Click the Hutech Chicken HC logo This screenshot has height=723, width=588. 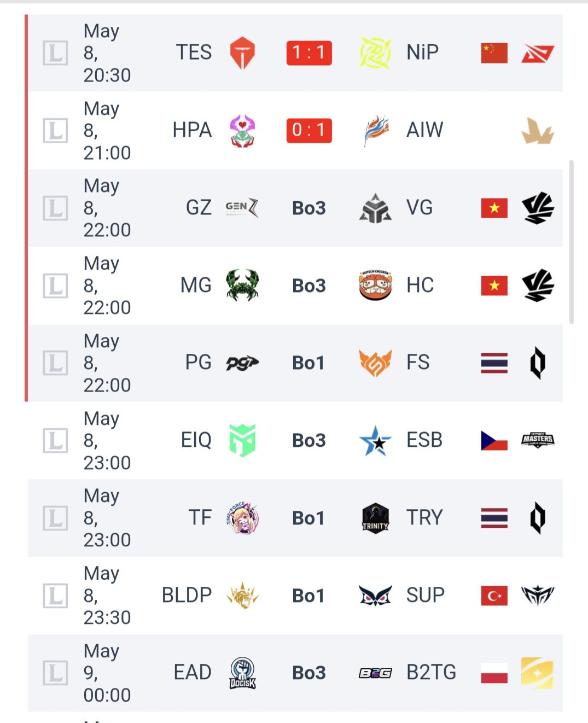click(x=375, y=285)
